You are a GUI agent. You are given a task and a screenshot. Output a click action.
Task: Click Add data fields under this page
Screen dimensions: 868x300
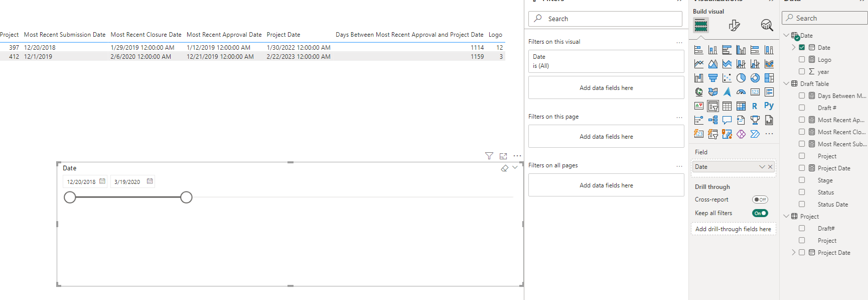[606, 136]
